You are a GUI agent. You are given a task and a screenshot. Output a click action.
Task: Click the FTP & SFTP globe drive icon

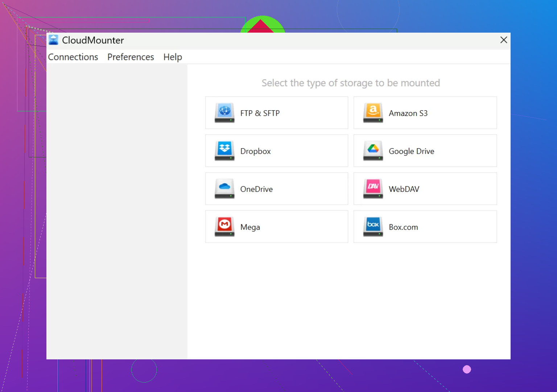point(224,113)
